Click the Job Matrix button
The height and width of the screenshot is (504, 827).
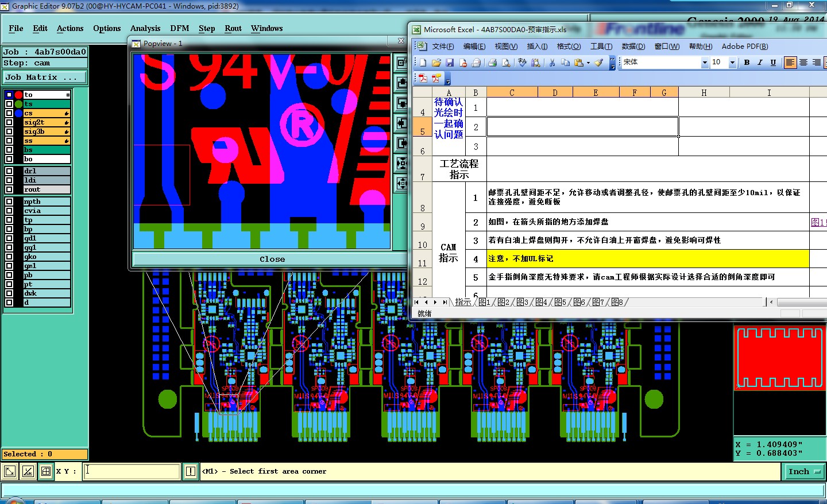click(x=45, y=77)
